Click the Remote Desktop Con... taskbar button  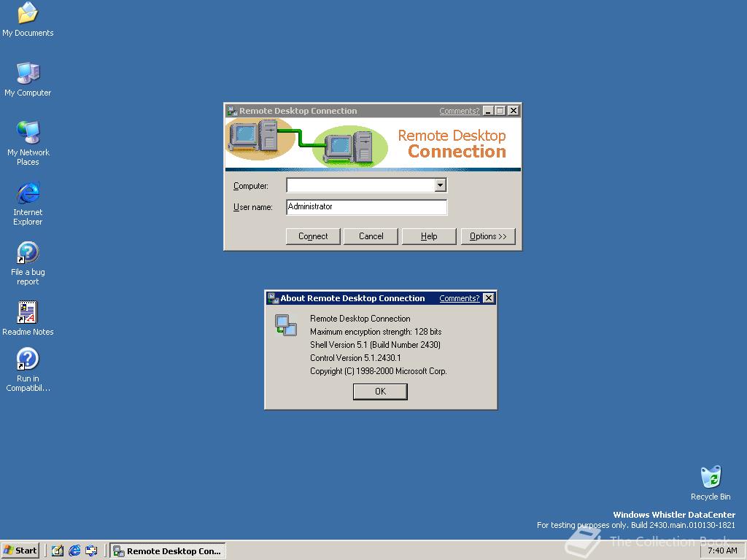point(168,551)
